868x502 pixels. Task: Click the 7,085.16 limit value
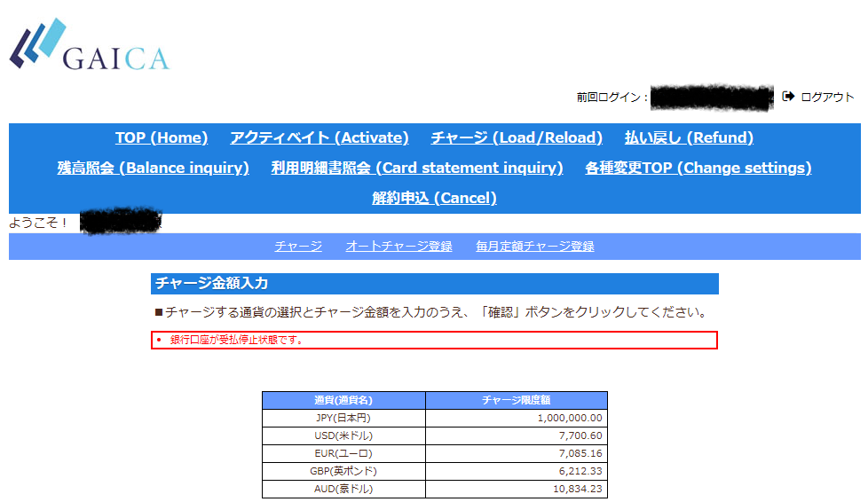[x=580, y=453]
